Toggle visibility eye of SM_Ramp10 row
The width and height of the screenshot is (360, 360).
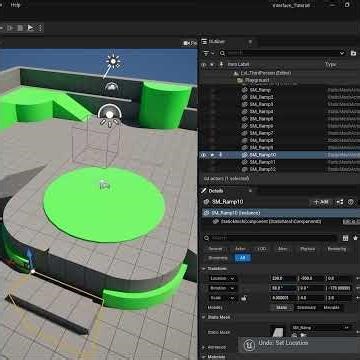click(x=203, y=155)
